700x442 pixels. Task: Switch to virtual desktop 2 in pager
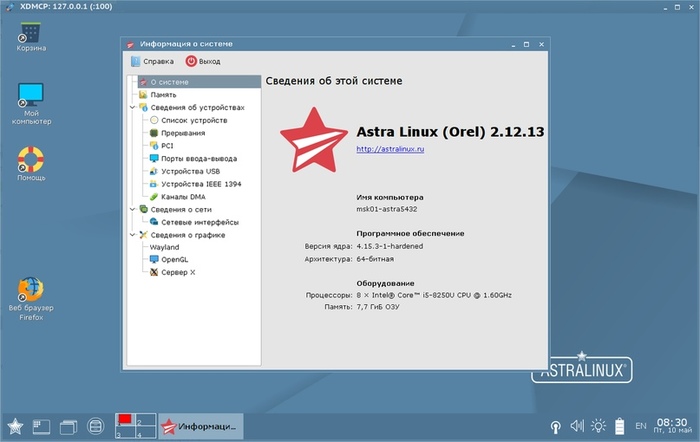pyautogui.click(x=146, y=420)
